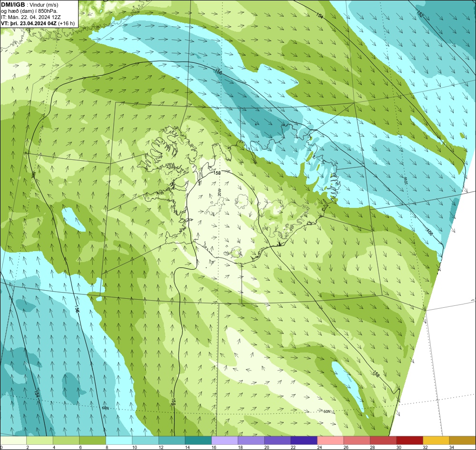The height and width of the screenshot is (450, 476).
Task: Select the dark teal 14–16 m/s legend swatch
Action: pyautogui.click(x=198, y=440)
